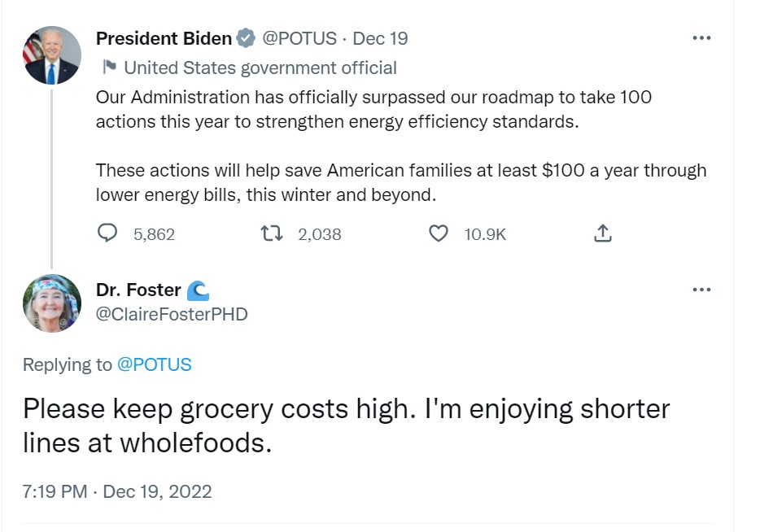
Task: Open Dr. Foster's profile picture
Action: (52, 303)
